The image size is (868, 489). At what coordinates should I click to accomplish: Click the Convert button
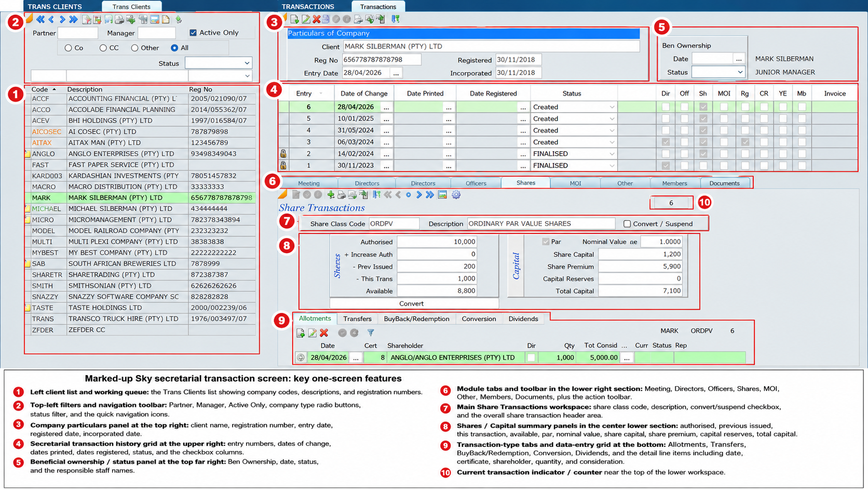coord(414,303)
